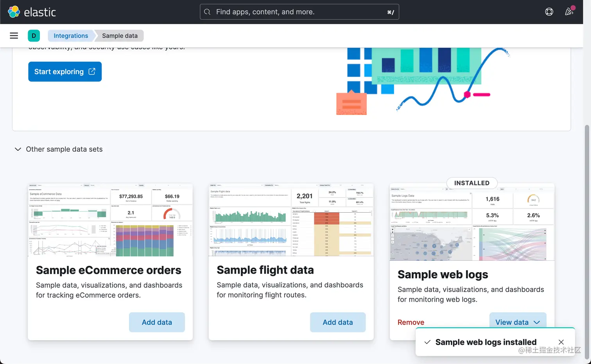The height and width of the screenshot is (364, 591).
Task: Click the Start exploring button
Action: pyautogui.click(x=65, y=72)
